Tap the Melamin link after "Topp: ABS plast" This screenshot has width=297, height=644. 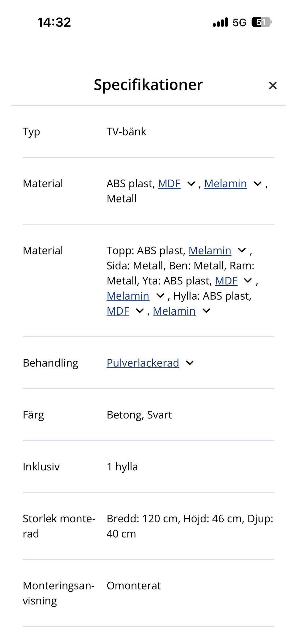210,251
